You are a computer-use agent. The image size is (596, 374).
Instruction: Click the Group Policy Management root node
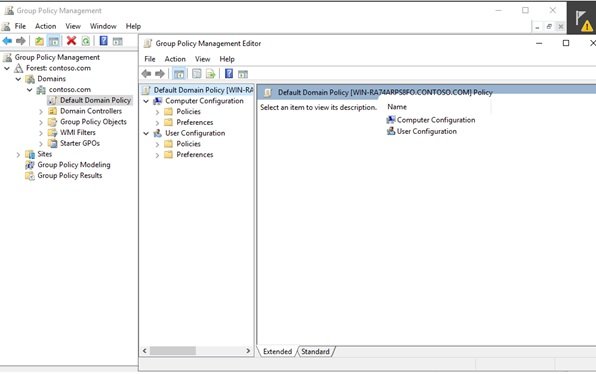pos(57,57)
